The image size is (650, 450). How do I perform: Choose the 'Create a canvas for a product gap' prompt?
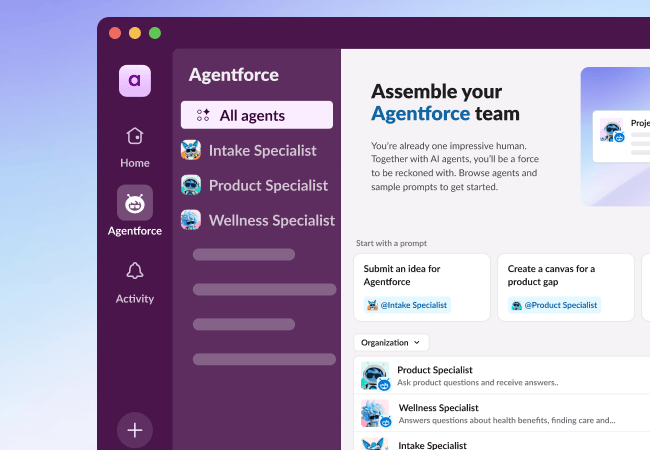point(566,287)
